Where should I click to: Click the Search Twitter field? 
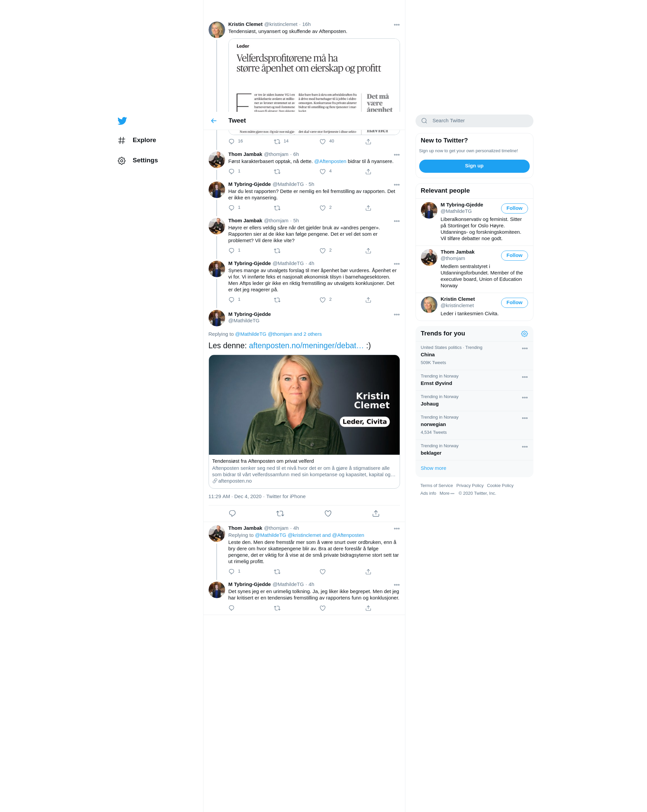(474, 121)
